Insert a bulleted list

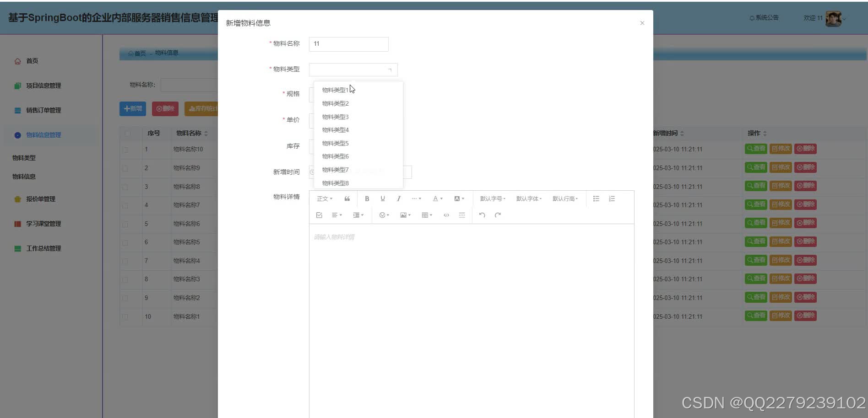click(596, 198)
